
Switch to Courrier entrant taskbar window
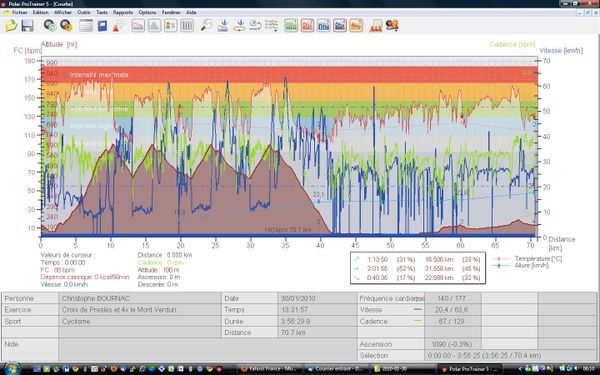[x=337, y=368]
